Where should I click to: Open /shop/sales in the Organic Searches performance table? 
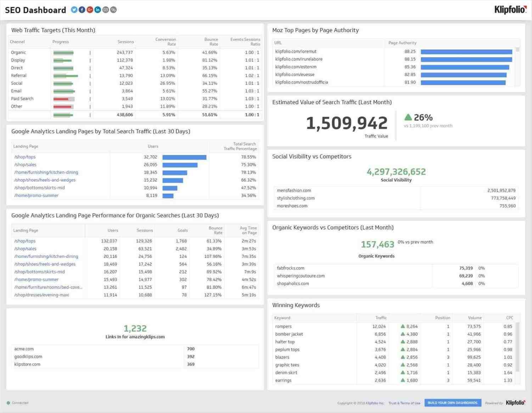pyautogui.click(x=25, y=249)
